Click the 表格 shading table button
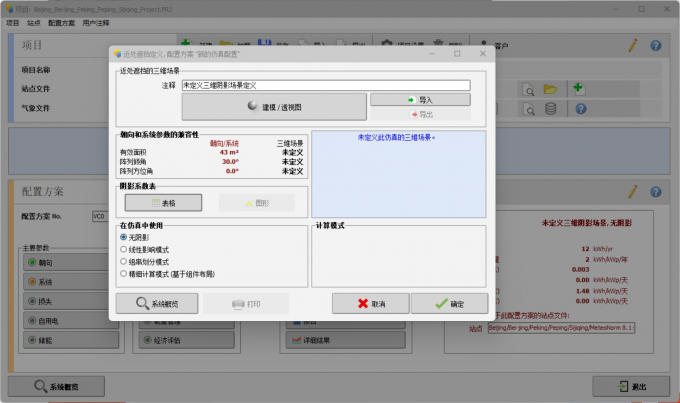 (163, 203)
